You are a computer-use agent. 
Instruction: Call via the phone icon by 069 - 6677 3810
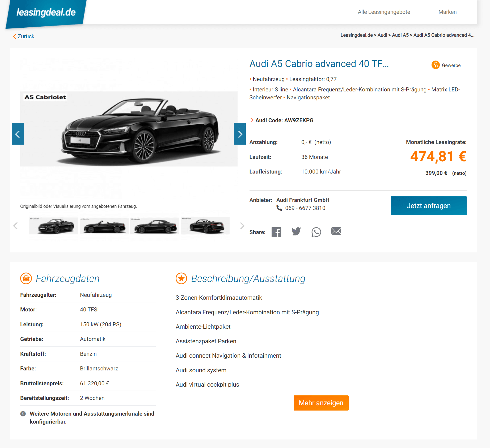click(279, 208)
